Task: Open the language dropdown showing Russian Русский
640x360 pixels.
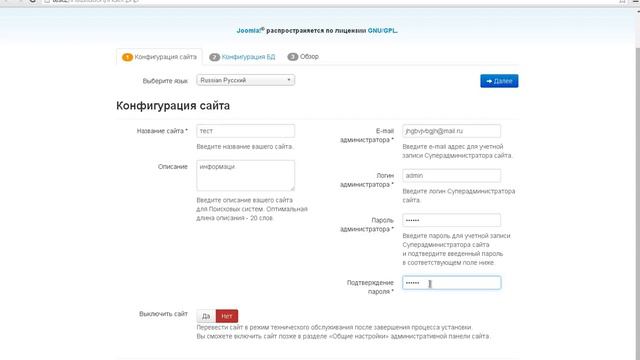Action: tap(246, 80)
